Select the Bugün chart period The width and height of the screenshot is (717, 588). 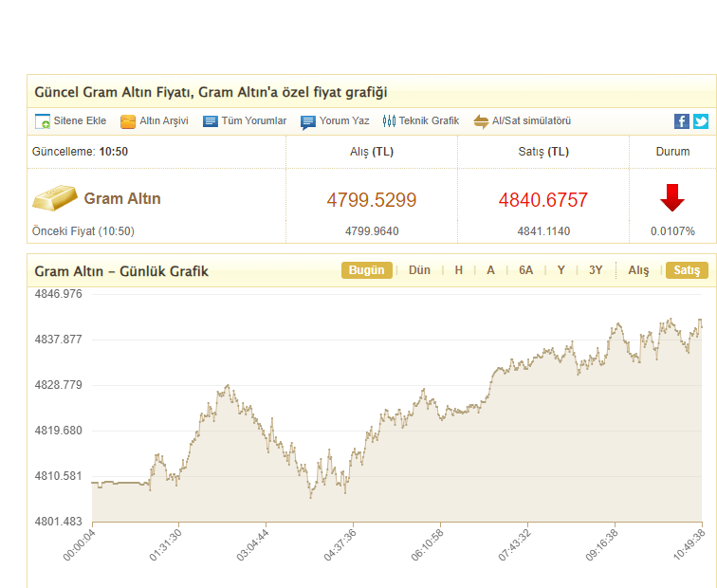366,270
